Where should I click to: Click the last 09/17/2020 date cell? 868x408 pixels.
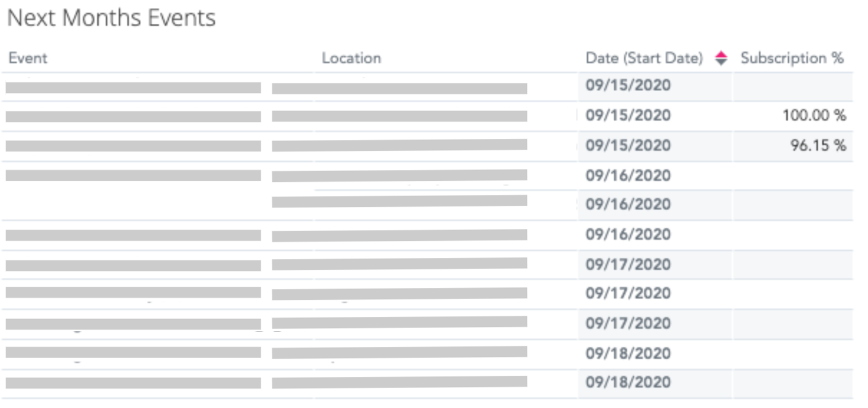pos(628,324)
